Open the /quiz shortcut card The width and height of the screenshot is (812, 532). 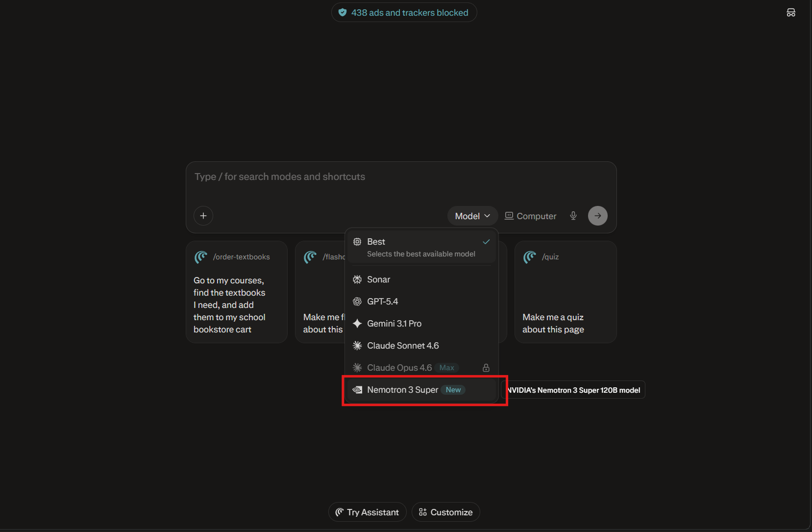566,292
